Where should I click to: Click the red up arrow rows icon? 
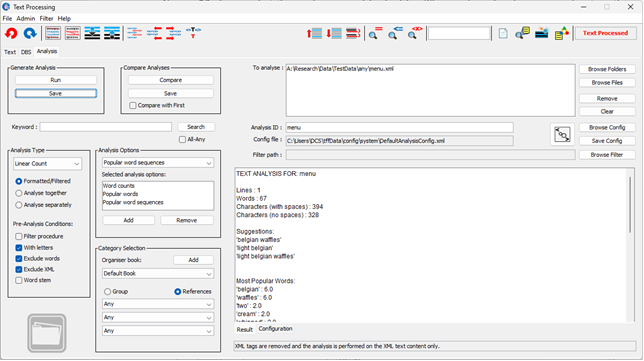coord(314,33)
